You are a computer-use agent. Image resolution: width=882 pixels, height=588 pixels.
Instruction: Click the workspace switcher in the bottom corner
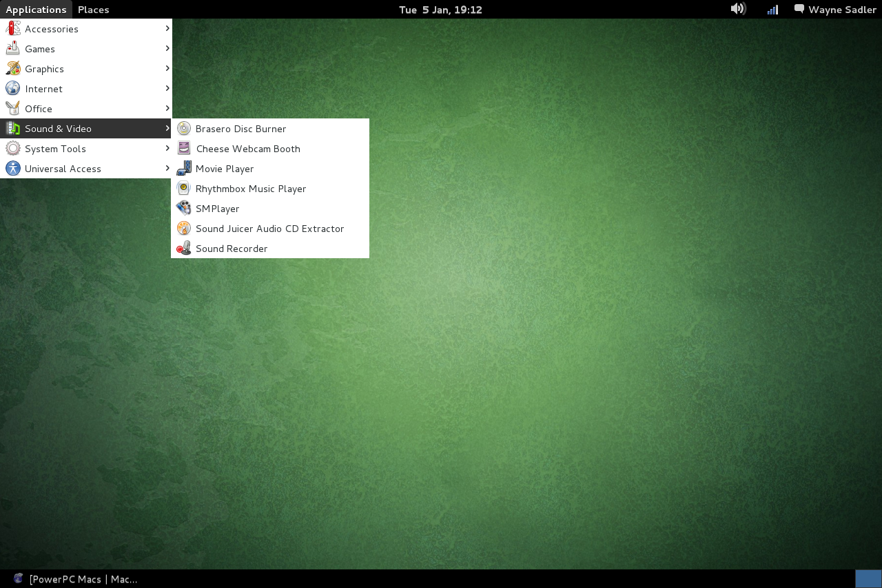(867, 579)
